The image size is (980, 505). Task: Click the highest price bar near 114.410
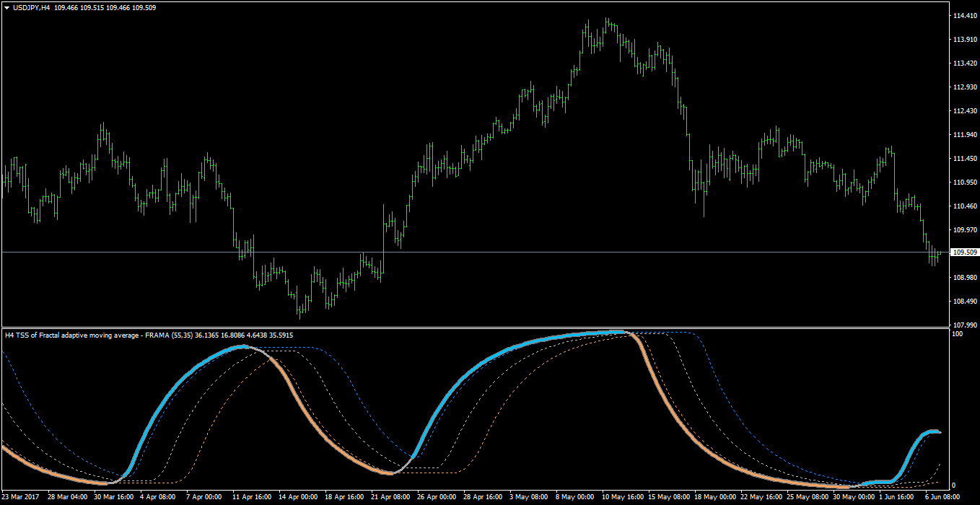(x=608, y=25)
